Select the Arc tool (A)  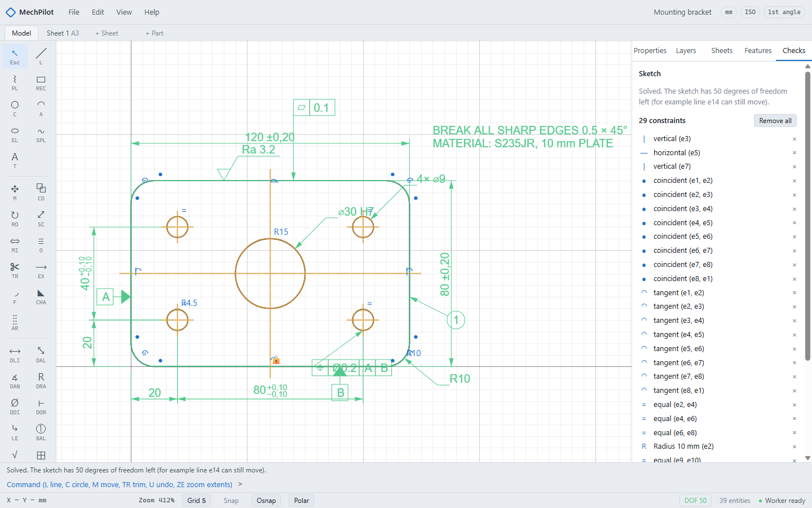tap(41, 108)
